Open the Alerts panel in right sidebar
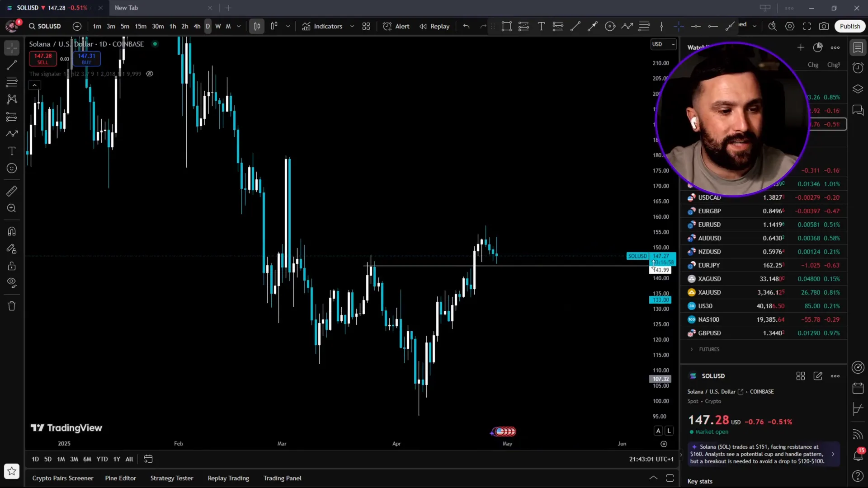The image size is (868, 488). click(858, 68)
